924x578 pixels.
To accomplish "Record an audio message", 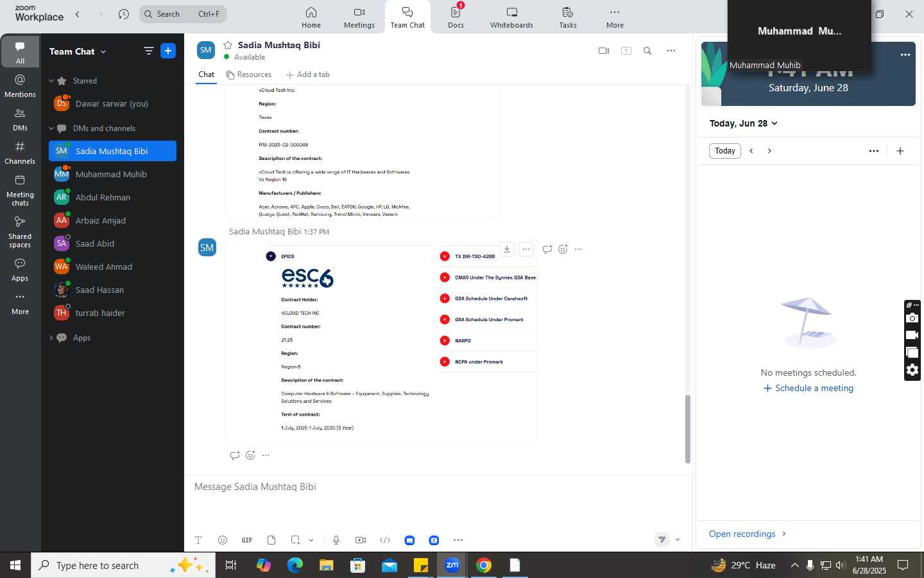I will pos(336,540).
